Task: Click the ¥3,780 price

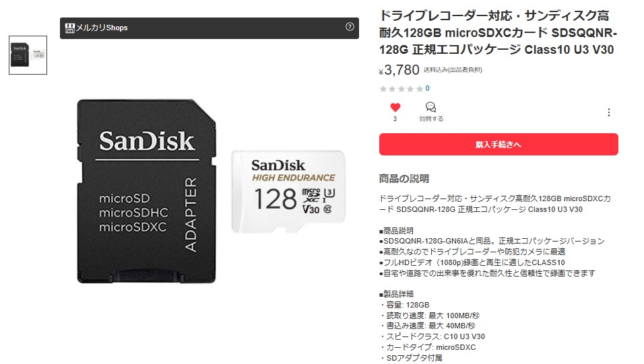Action: click(399, 70)
